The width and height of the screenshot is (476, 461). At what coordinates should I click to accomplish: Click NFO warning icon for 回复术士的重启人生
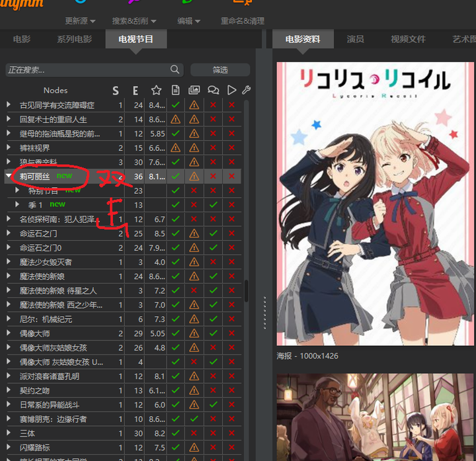coord(175,119)
